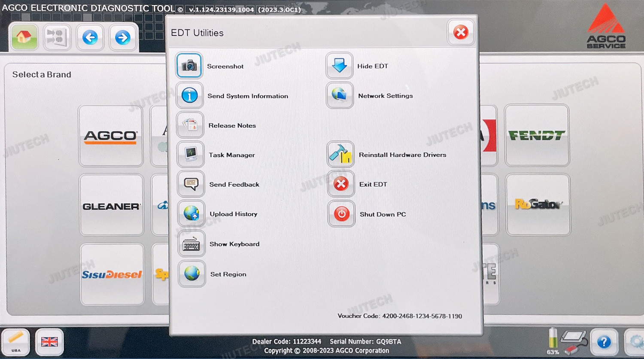
Task: Click the Screenshot camera icon
Action: pos(189,66)
